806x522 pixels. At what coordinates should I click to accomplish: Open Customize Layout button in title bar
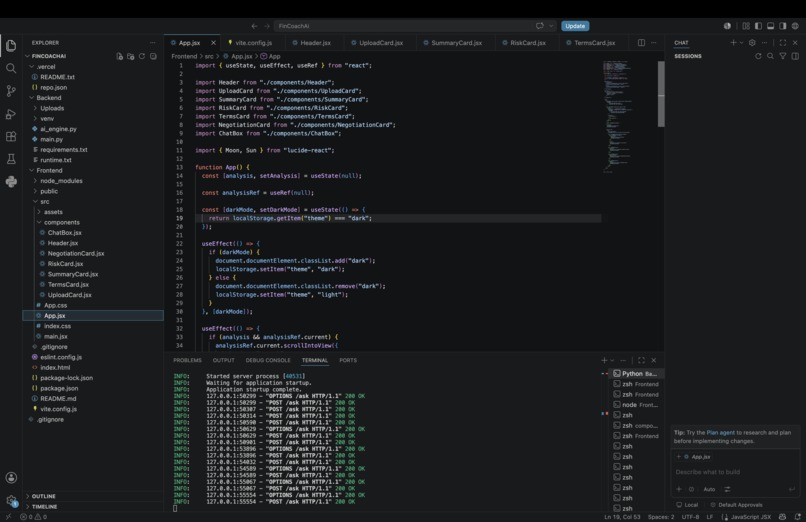pos(746,26)
